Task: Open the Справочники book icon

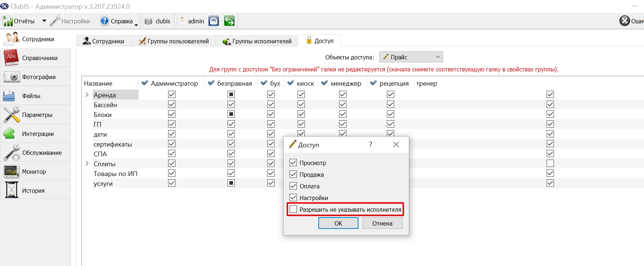Action: [11, 58]
